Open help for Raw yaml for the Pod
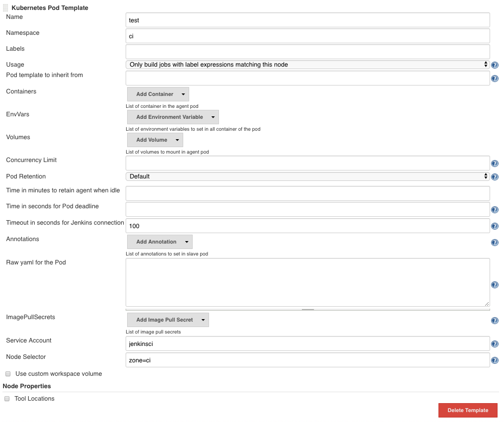Viewport: 504px width, 422px height. [x=495, y=285]
